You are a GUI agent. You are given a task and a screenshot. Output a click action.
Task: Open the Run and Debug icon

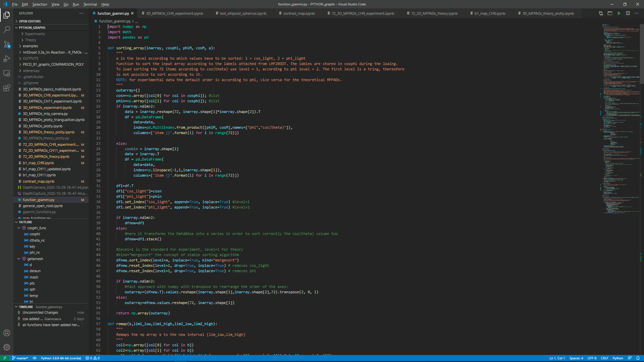pos(7,59)
